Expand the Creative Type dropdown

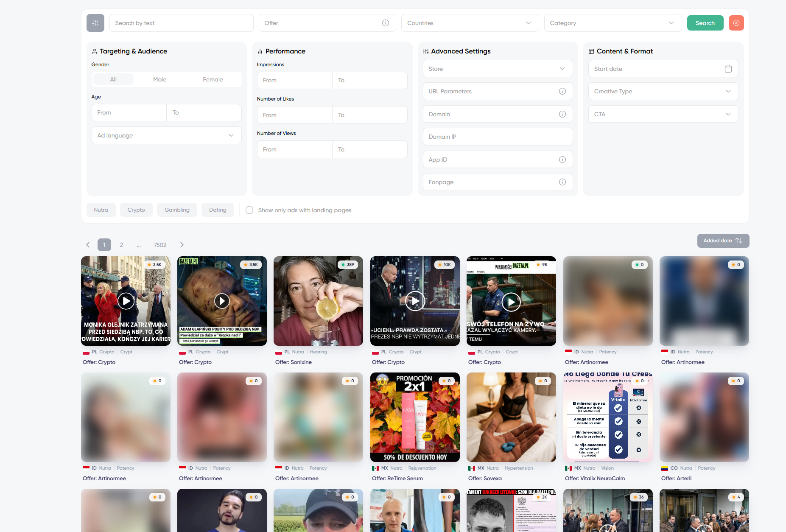[663, 91]
